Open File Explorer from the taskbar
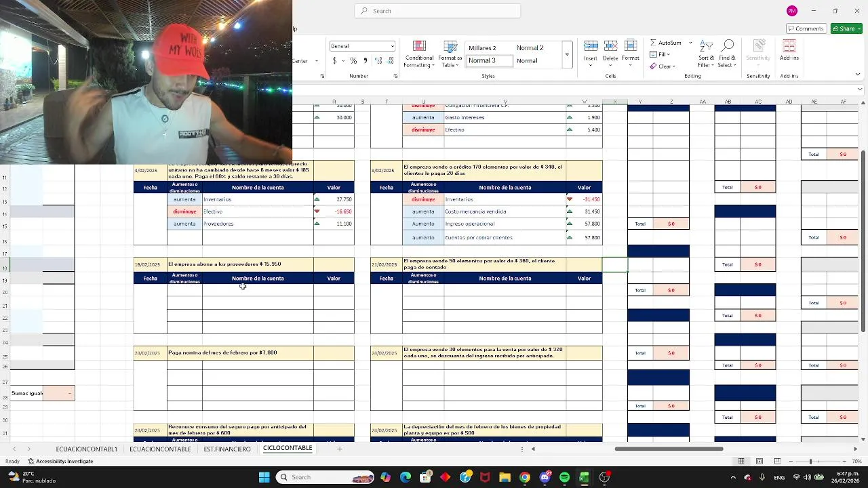Viewport: 868px width, 488px height. tap(505, 477)
